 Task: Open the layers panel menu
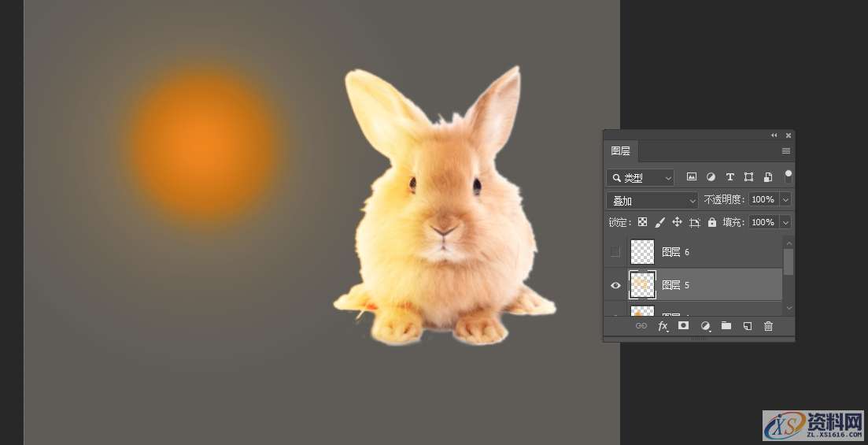tap(785, 150)
